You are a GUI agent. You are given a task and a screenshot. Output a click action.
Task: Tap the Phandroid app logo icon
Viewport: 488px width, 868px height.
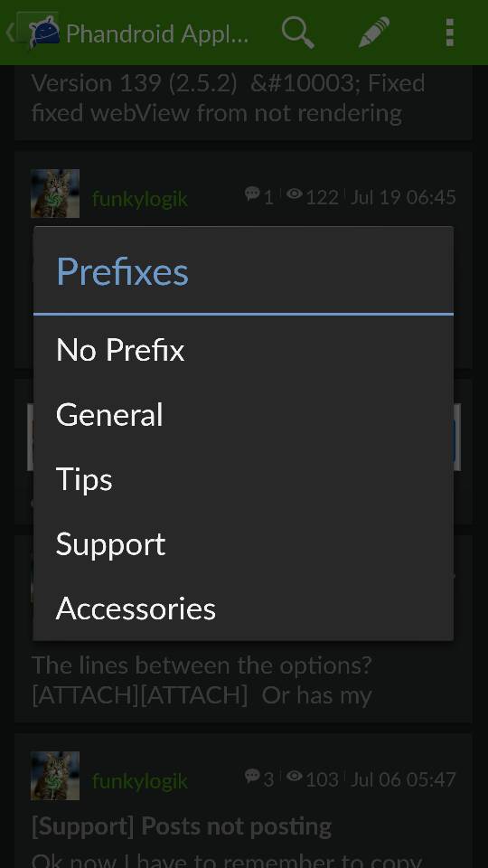click(x=44, y=33)
